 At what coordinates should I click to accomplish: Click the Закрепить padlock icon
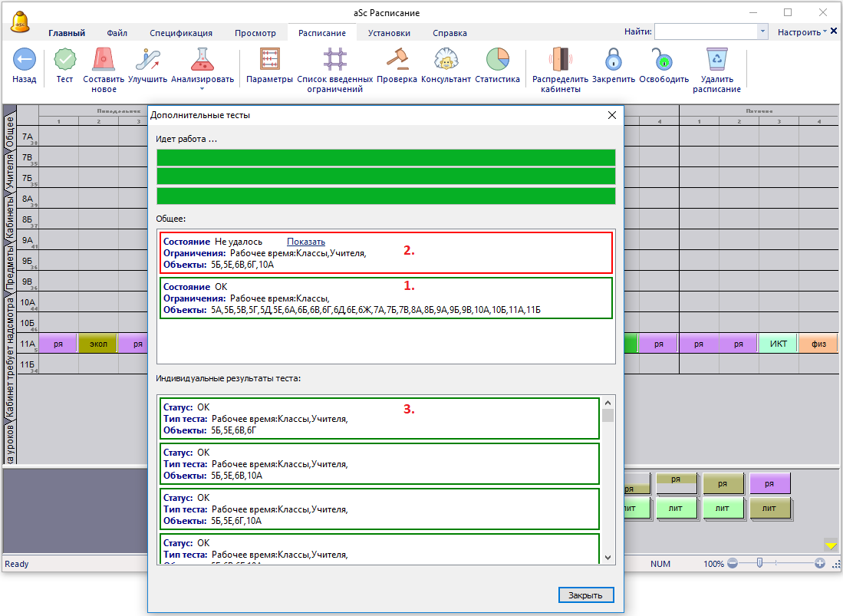(x=614, y=60)
